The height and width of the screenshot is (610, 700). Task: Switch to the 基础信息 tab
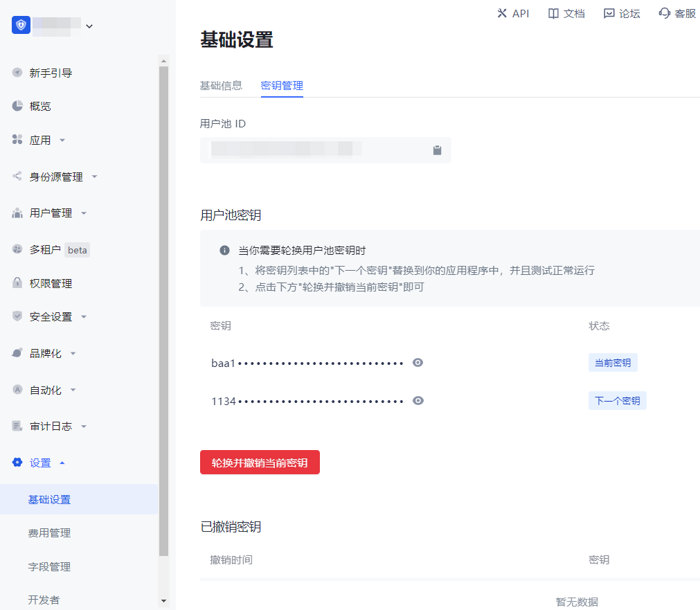tap(221, 86)
